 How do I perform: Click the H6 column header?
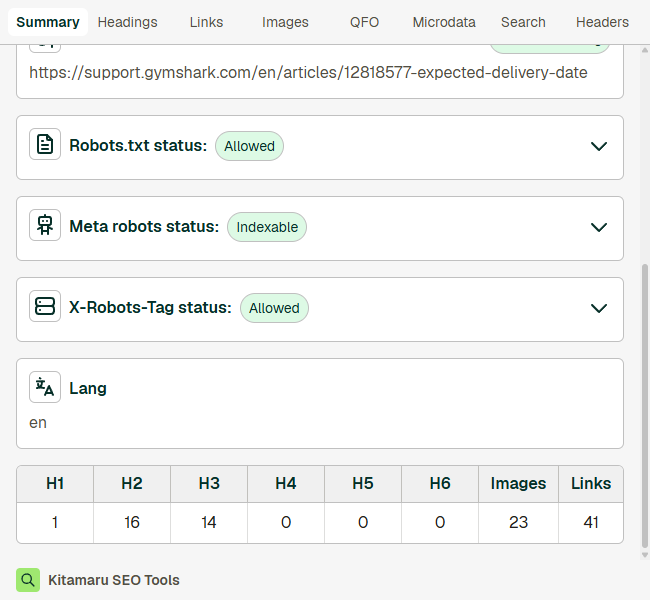[440, 483]
